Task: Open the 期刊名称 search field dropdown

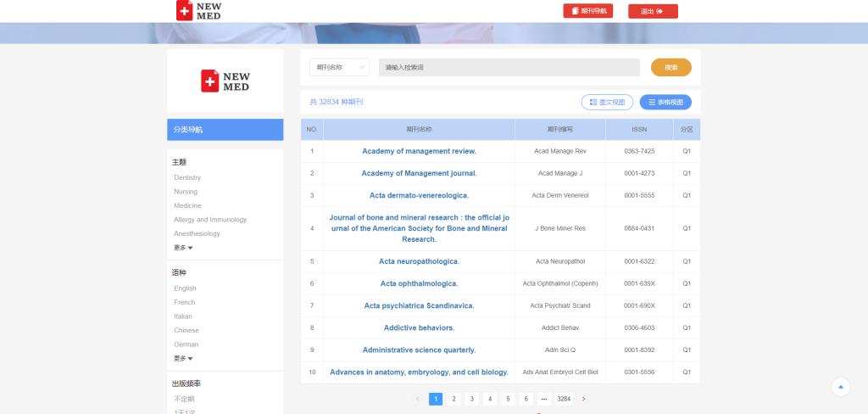Action: [339, 67]
